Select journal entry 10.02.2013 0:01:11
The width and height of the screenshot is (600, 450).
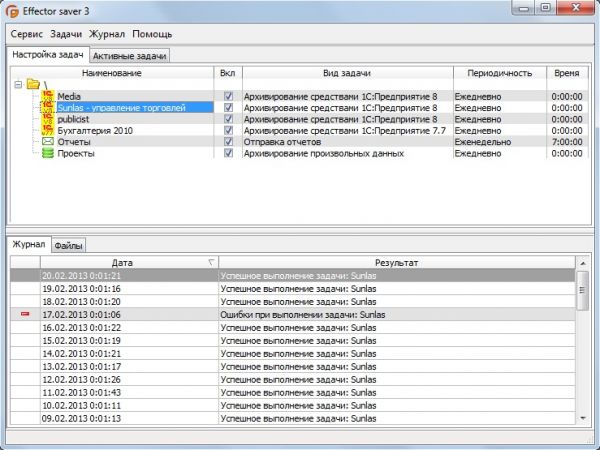(293, 406)
